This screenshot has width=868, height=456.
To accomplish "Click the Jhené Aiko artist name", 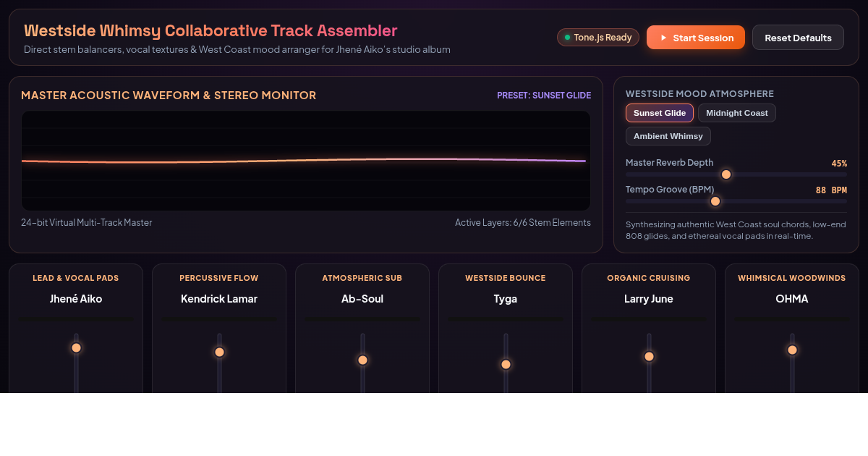I will pos(76,299).
